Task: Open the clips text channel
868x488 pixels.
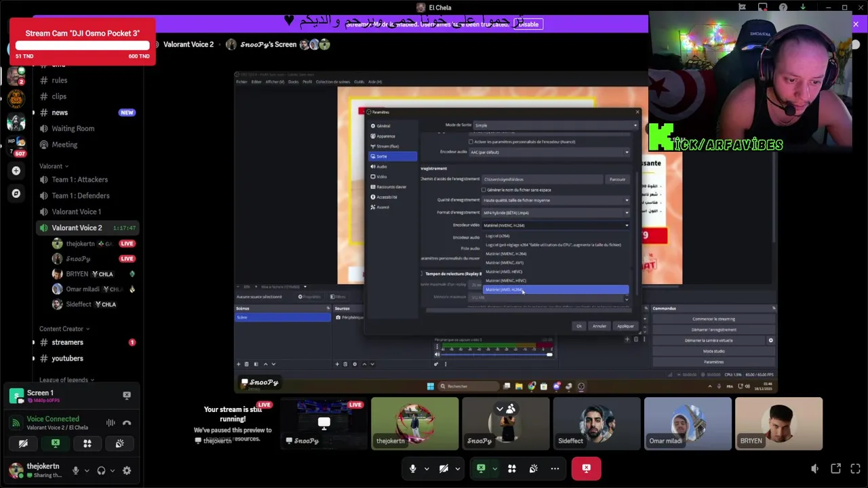Action: 87,96
